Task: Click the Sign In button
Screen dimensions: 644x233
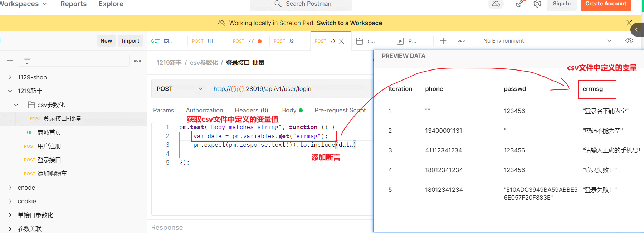Action: point(562,4)
